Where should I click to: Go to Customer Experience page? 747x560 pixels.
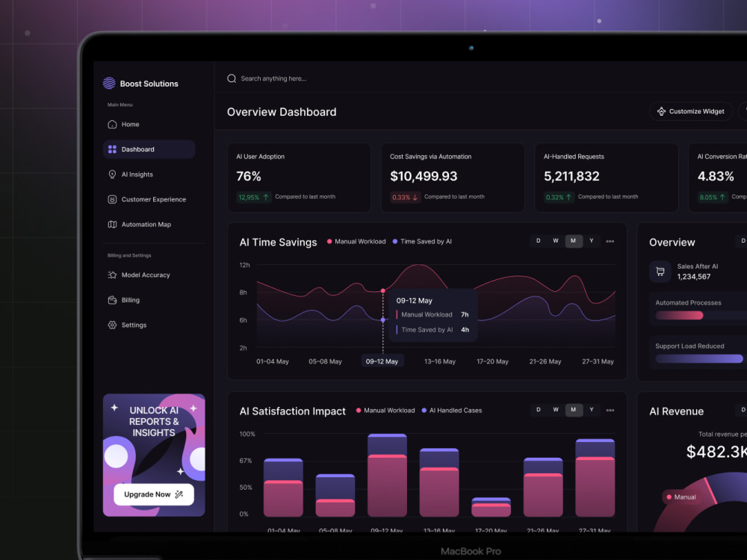149,199
